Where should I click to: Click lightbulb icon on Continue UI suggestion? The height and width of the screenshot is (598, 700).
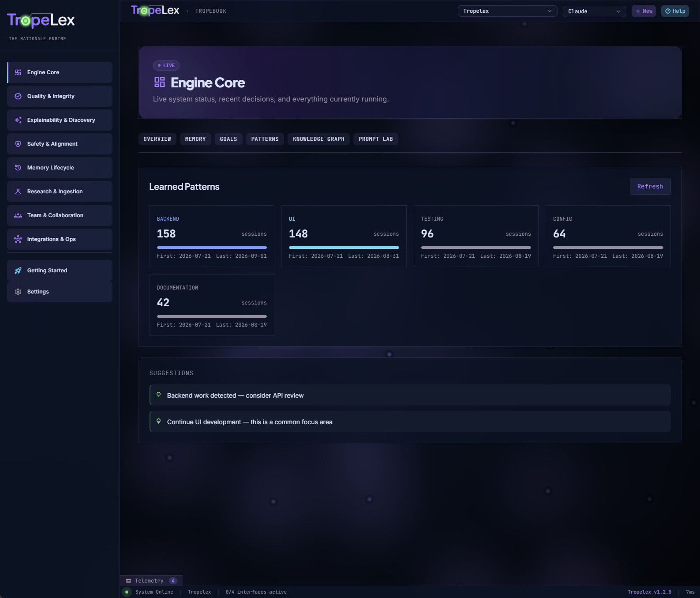(159, 421)
